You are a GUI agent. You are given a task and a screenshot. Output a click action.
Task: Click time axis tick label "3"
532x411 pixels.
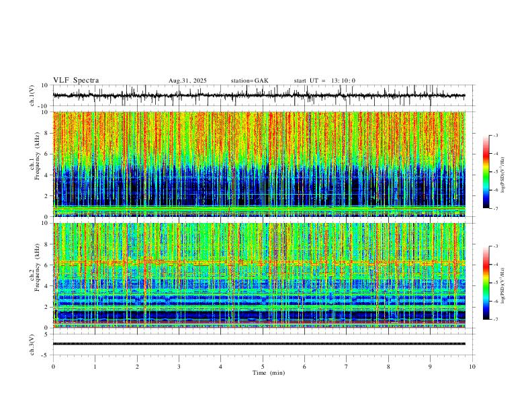click(x=179, y=367)
